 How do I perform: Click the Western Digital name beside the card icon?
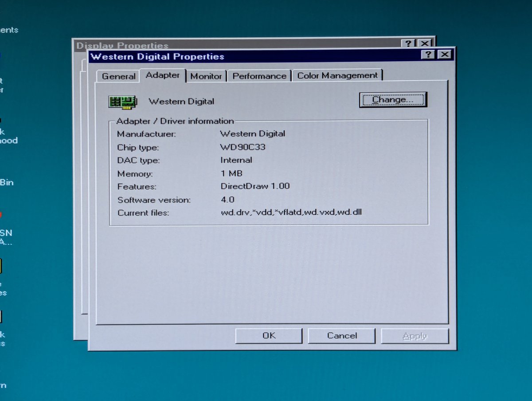click(181, 102)
